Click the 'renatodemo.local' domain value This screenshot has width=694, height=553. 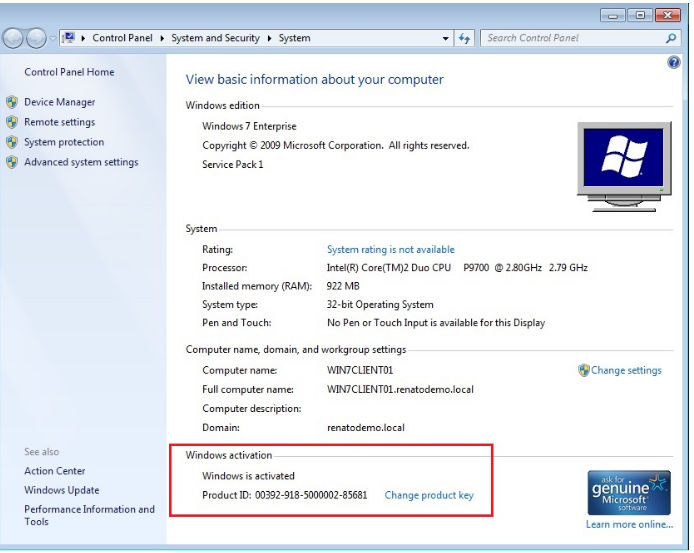click(366, 428)
